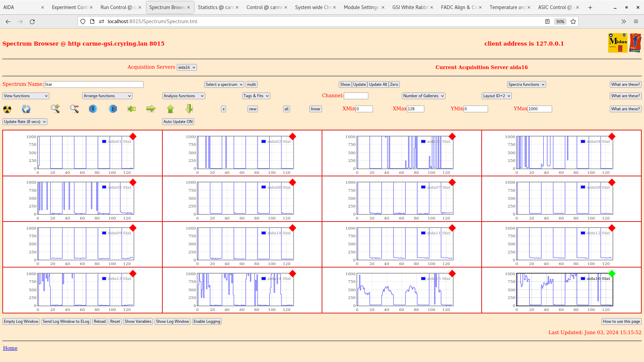Follow the Home link
Screen dimensions: 644x362
(10, 348)
